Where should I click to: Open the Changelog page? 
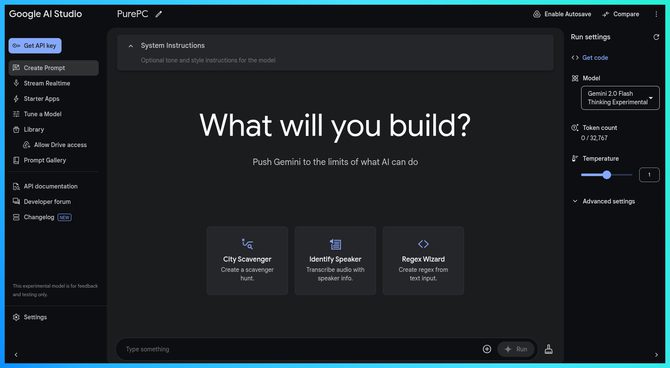click(x=39, y=217)
